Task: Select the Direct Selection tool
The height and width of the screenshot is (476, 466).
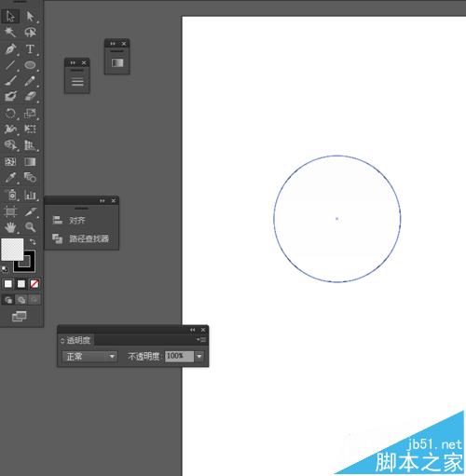Action: (x=30, y=16)
